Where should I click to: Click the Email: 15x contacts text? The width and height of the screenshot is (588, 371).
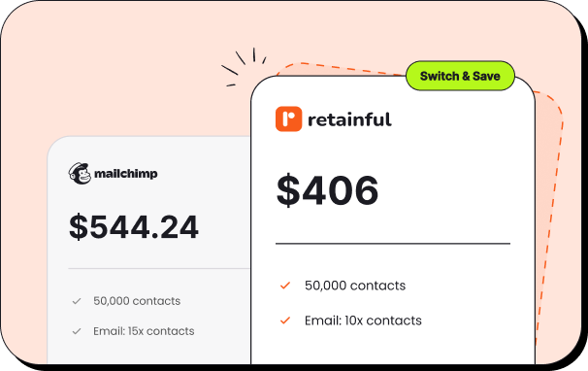144,331
